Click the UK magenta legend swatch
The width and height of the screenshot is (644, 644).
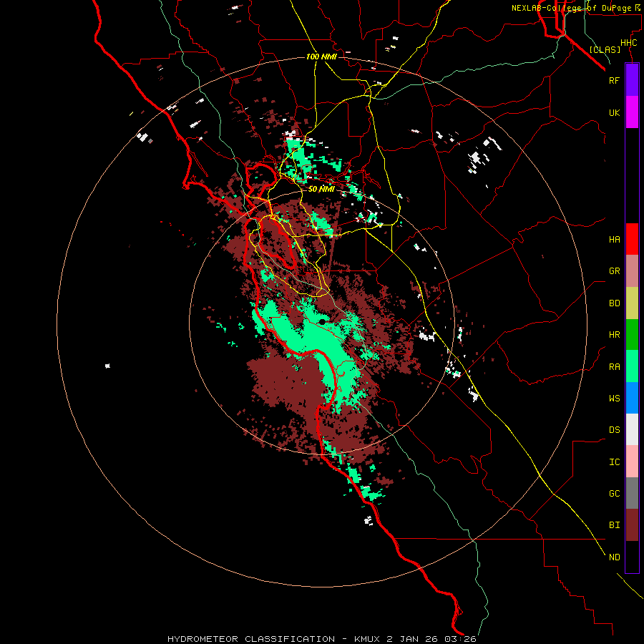tap(632, 112)
